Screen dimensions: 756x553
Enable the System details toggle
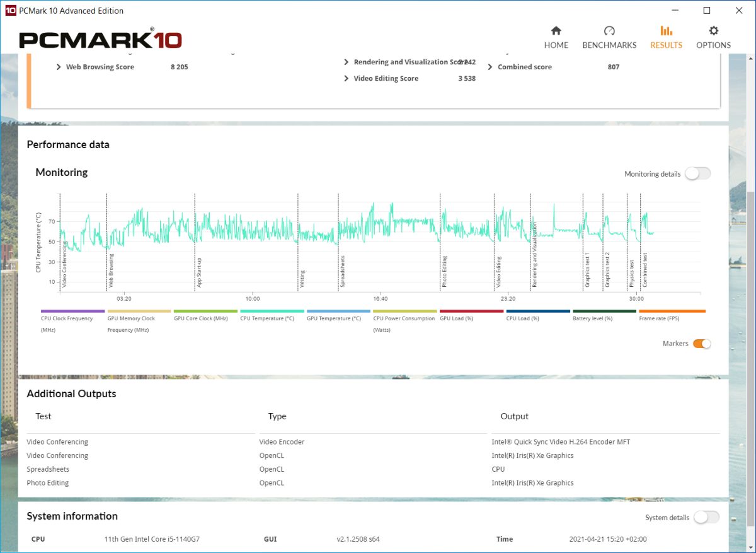[706, 518]
